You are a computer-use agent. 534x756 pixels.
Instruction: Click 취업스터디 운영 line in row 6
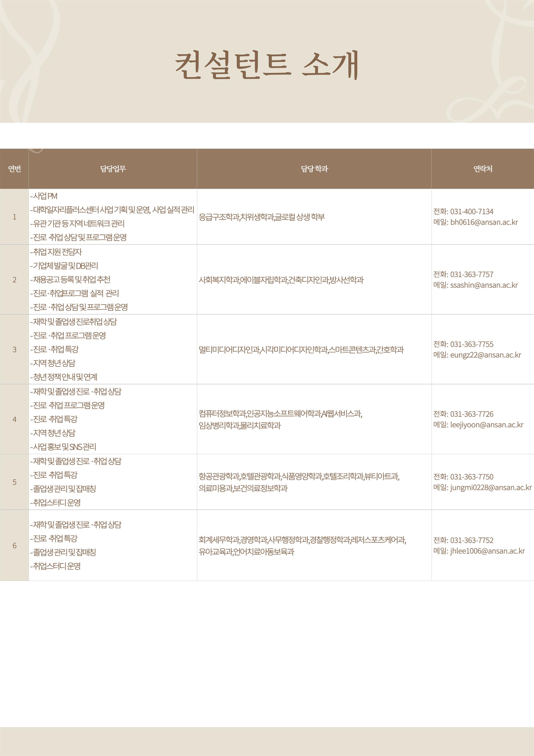[x=55, y=566]
